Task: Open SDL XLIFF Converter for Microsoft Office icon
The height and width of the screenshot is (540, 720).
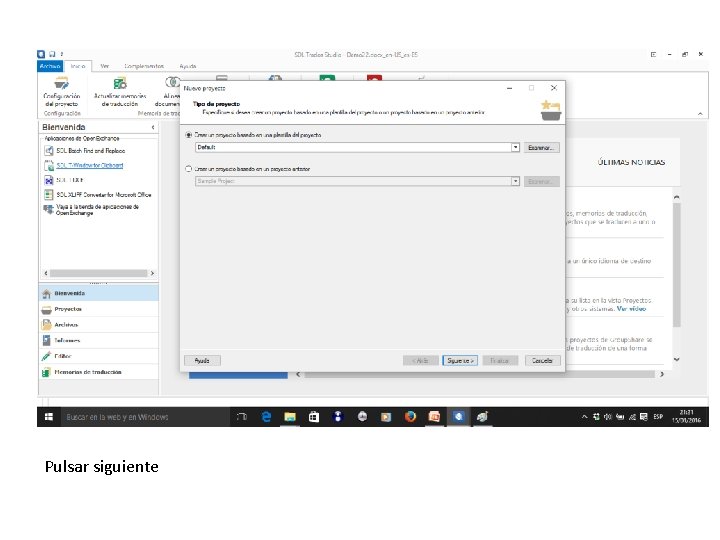Action: click(x=49, y=195)
